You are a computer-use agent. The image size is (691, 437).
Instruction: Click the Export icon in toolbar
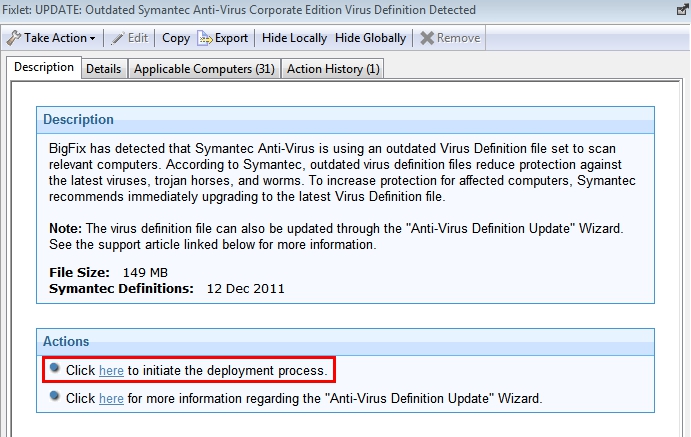pos(205,38)
